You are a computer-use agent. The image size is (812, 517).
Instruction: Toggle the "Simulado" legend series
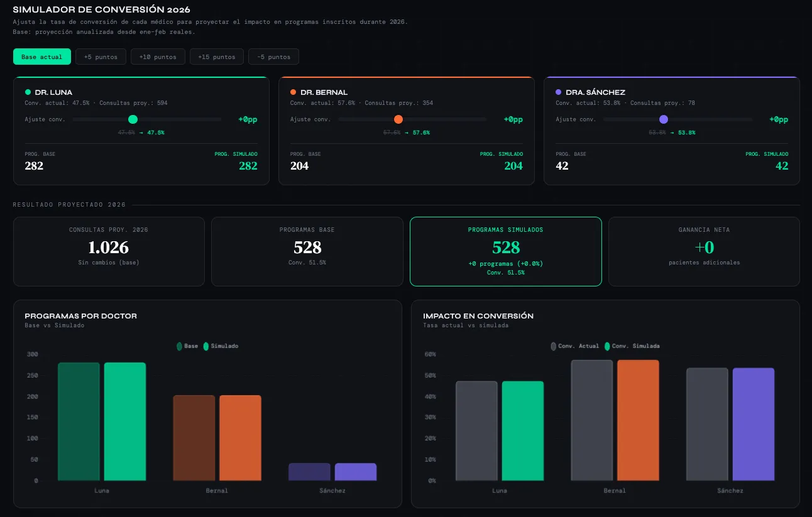click(221, 346)
